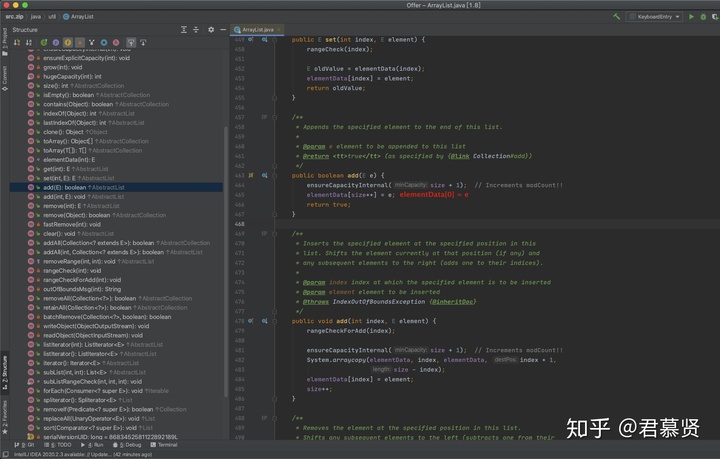Expand all nodes in Structure panel
Image resolution: width=720 pixels, height=459 pixels.
tap(184, 29)
